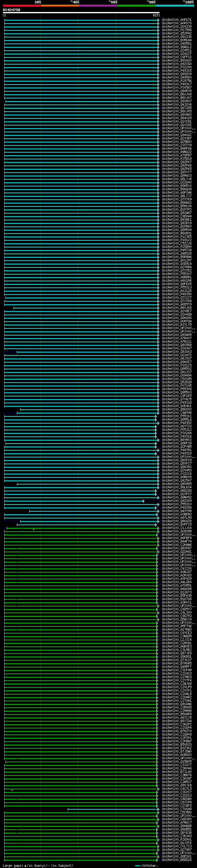Click the UniRef100_B1PYP2 label
The image size is (197, 868).
(x=177, y=210)
